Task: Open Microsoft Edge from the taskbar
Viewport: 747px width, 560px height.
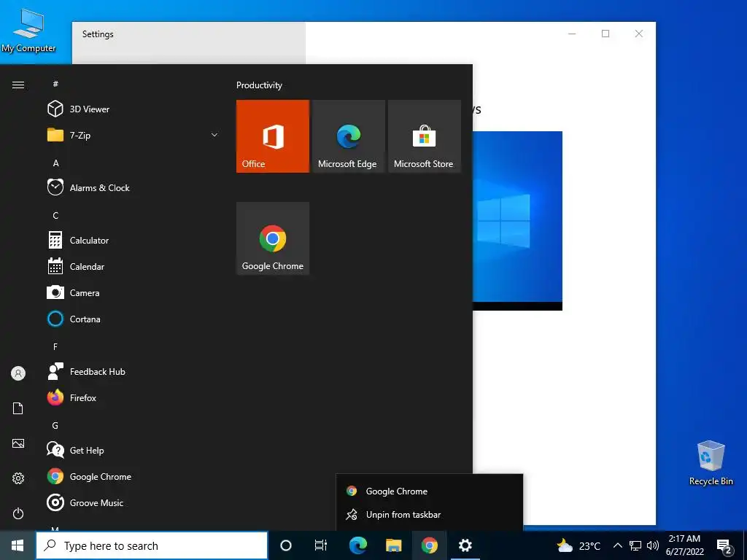Action: coord(357,545)
